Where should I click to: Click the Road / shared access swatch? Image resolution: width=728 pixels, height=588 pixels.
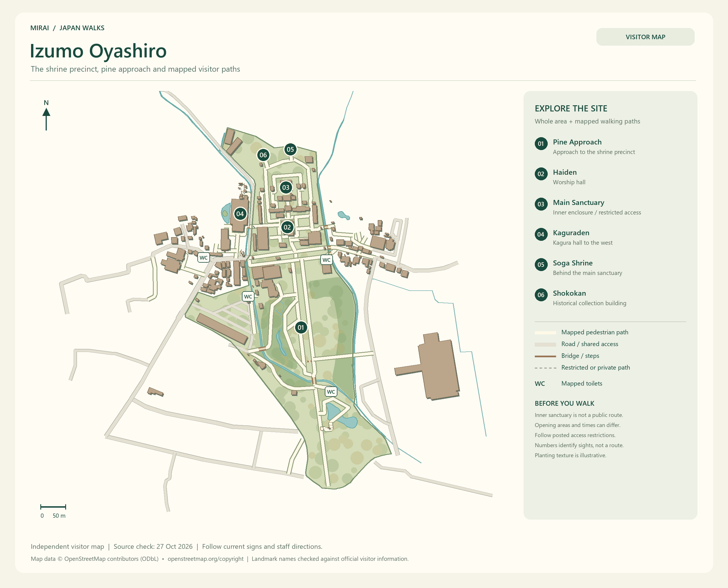545,344
